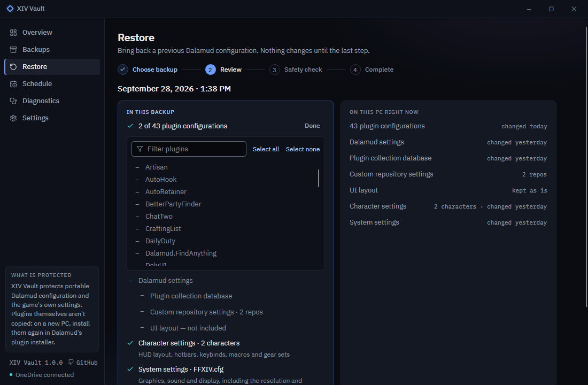Click the Complete step label
This screenshot has height=385, width=588.
click(379, 70)
